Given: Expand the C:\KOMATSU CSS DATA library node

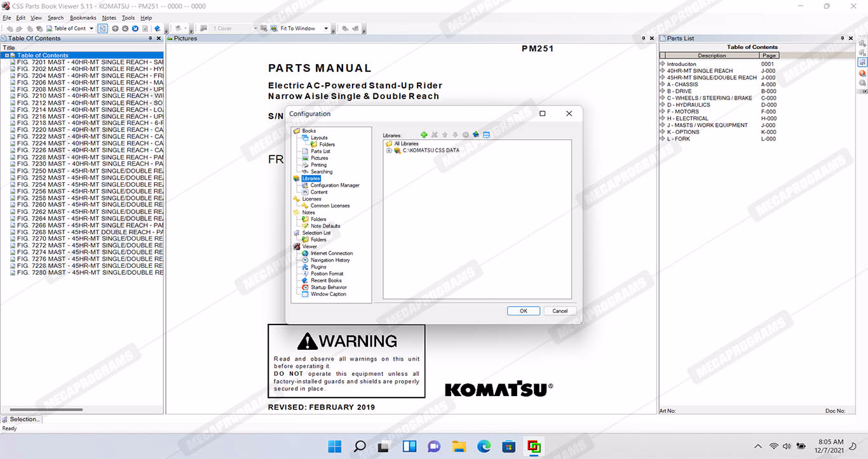Looking at the screenshot, I should 389,150.
